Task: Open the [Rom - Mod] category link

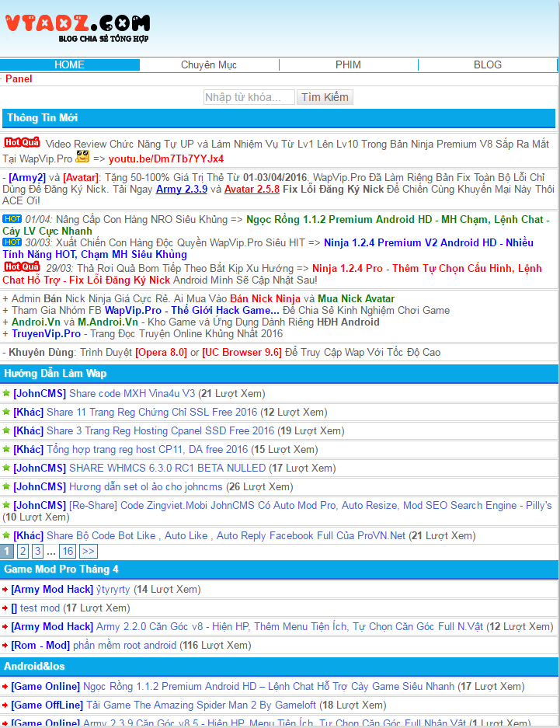Action: pos(40,645)
